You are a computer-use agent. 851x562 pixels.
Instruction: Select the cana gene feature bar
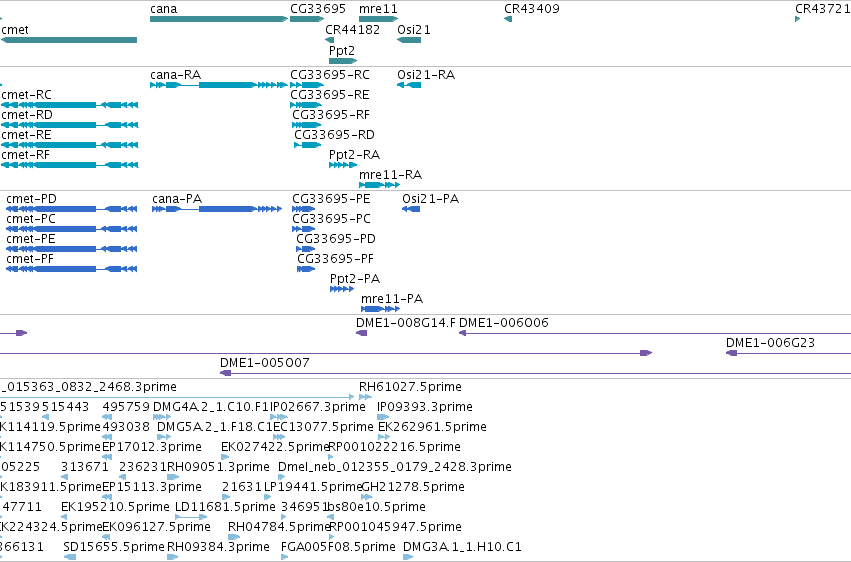coord(219,19)
